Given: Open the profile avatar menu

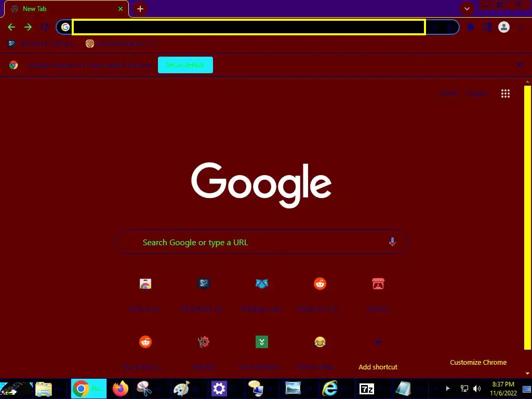Looking at the screenshot, I should coord(504,27).
